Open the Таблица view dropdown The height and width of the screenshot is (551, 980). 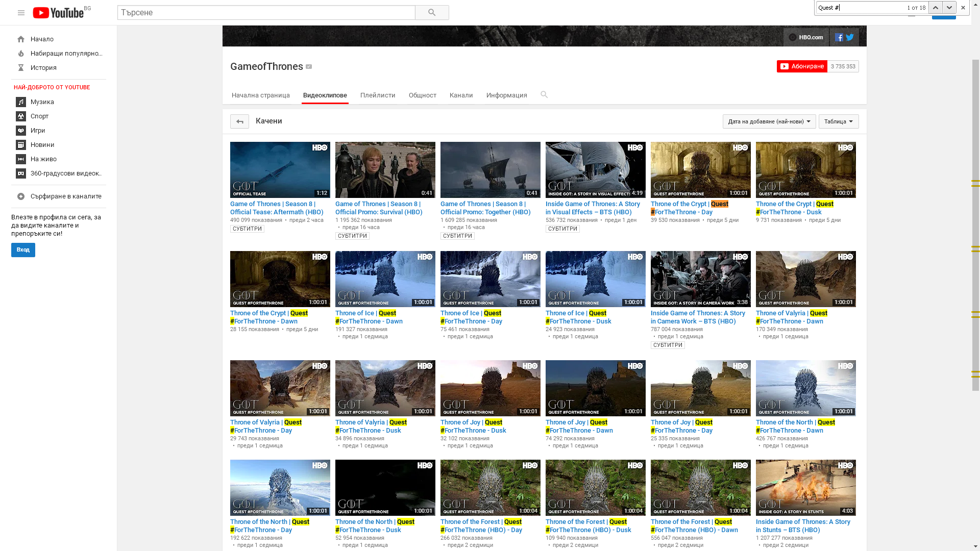839,121
